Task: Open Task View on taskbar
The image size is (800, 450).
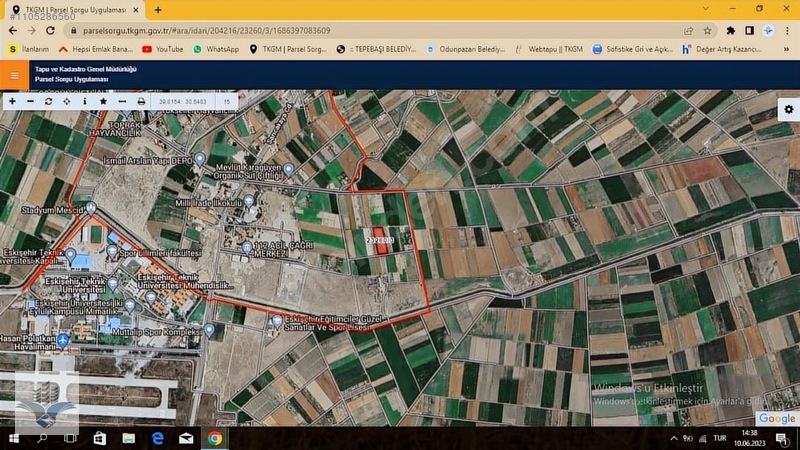Action: click(70, 438)
